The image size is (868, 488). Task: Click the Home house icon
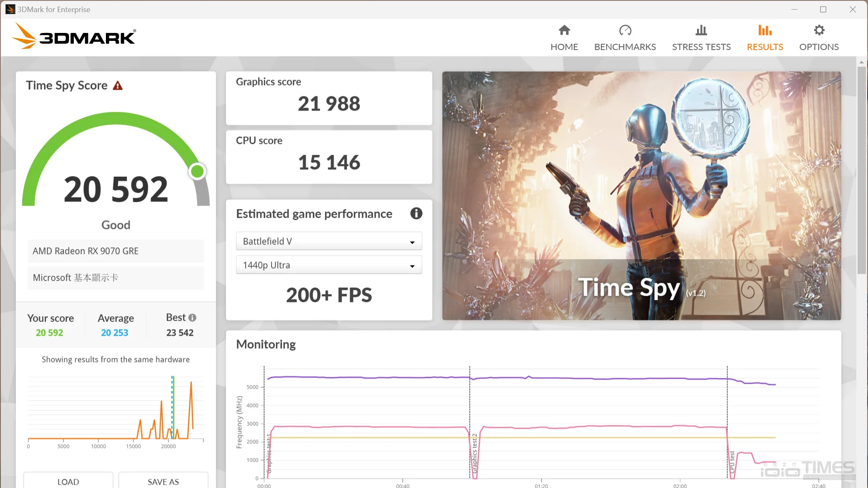coord(564,30)
